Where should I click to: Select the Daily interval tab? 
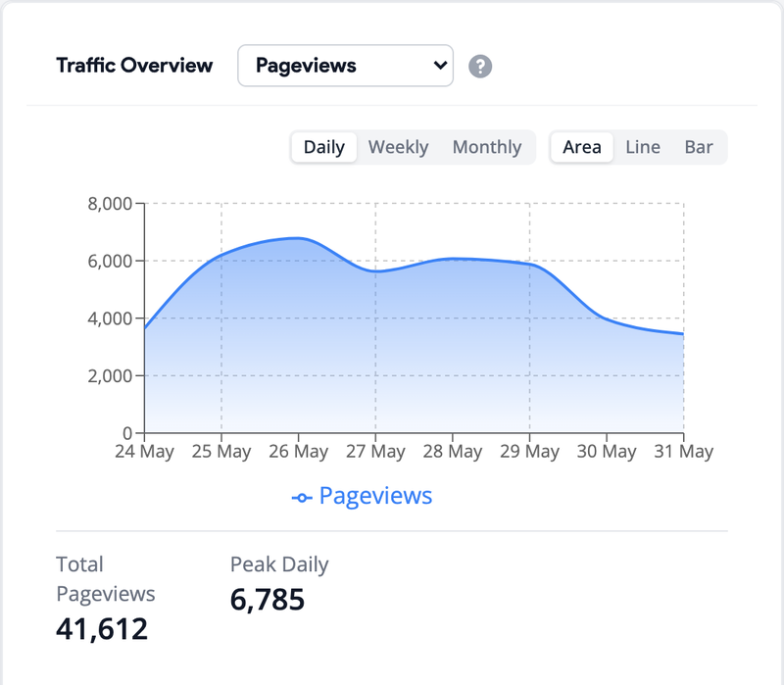click(324, 147)
